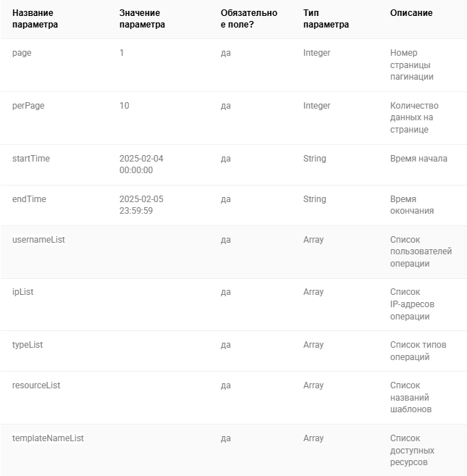Click the 'Тип параметра' column header
Image resolution: width=467 pixels, height=476 pixels.
click(x=326, y=19)
